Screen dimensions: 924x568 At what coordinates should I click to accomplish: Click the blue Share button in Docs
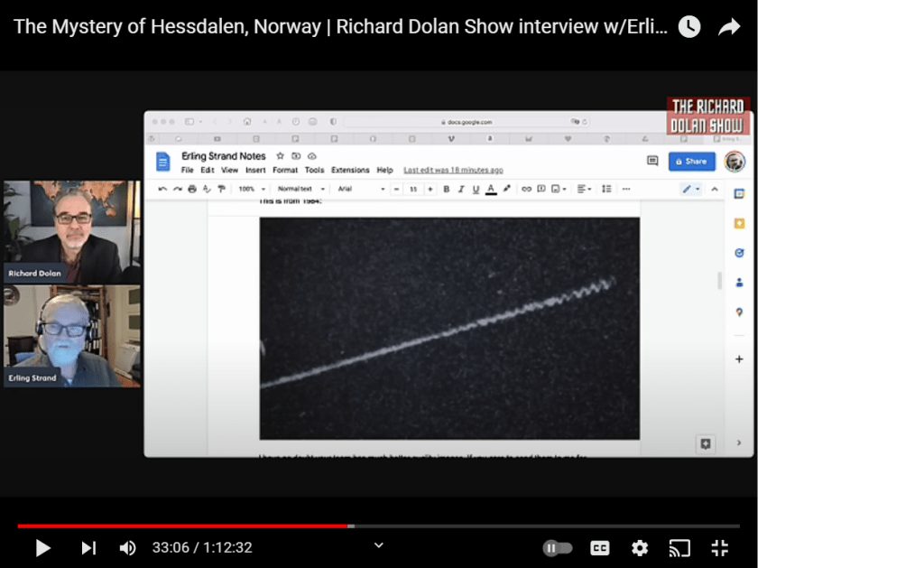coord(691,162)
